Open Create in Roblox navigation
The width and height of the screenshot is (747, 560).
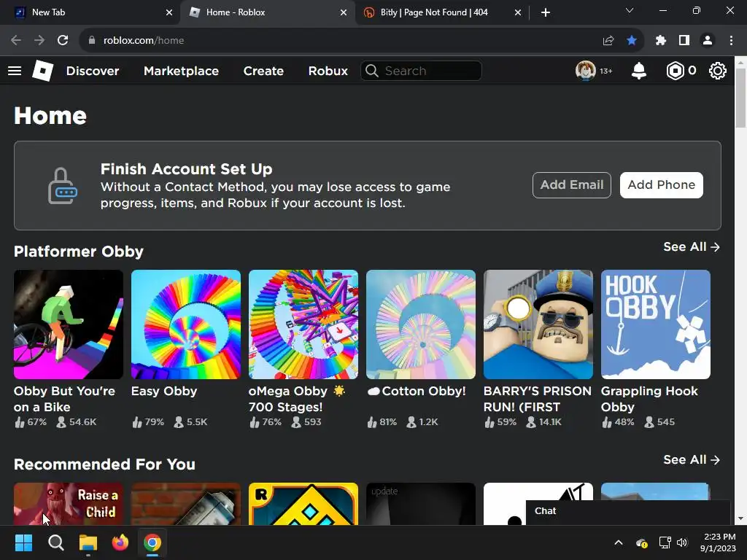click(x=263, y=71)
